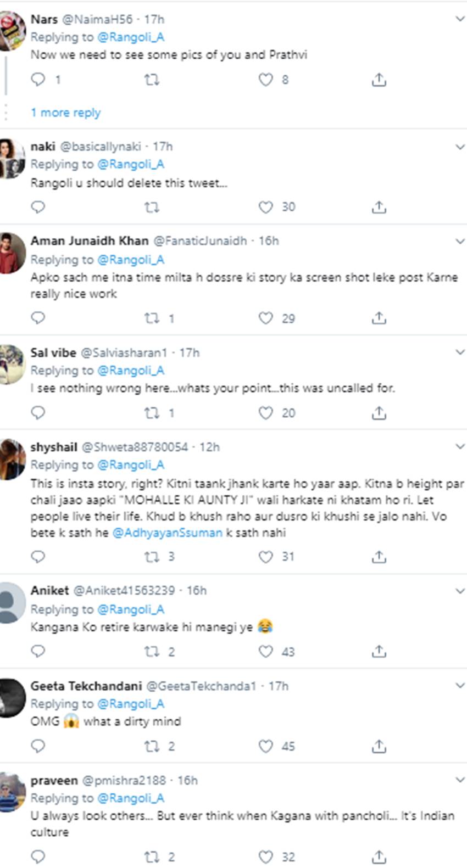The width and height of the screenshot is (467, 868).
Task: Open shyshail's profile name
Action: [54, 447]
